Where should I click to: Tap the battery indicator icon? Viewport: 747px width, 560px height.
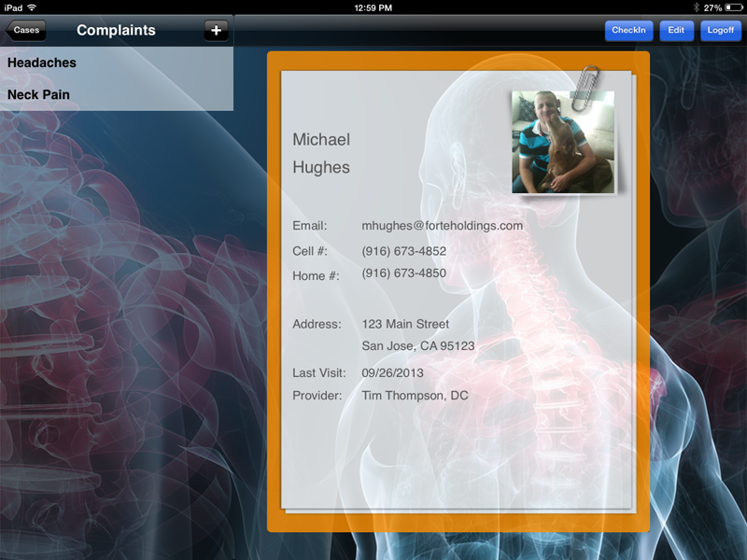tap(733, 7)
